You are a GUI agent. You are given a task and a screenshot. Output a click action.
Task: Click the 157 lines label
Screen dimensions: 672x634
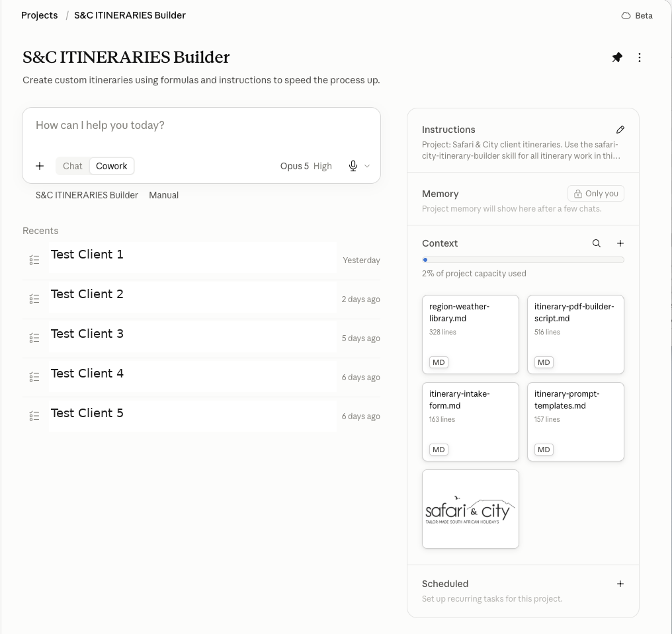point(547,419)
